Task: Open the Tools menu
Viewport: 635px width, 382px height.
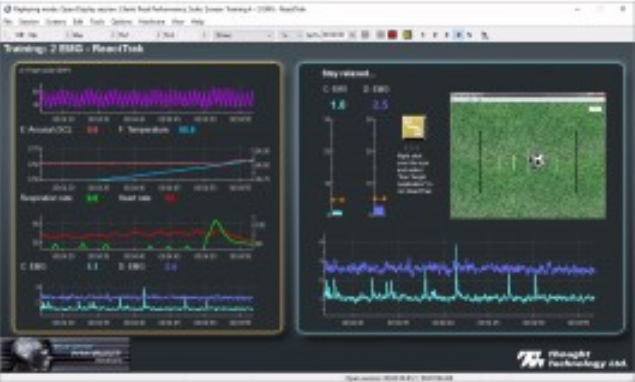Action: click(x=97, y=22)
